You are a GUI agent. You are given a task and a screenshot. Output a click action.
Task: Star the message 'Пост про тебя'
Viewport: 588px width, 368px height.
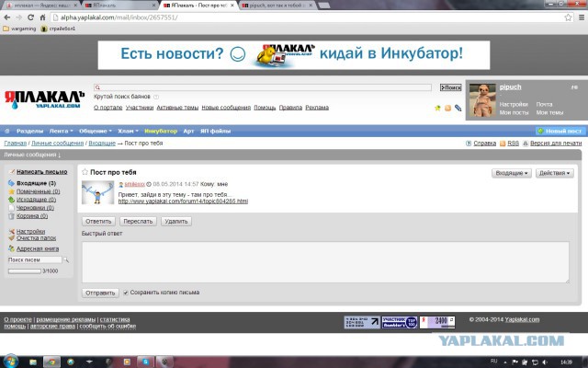(85, 172)
